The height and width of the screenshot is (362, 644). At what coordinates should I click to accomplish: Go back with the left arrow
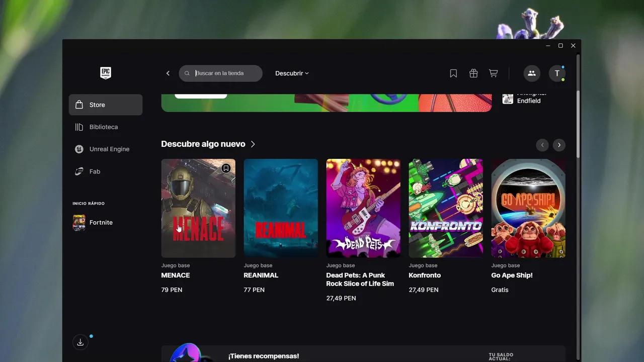[168, 73]
